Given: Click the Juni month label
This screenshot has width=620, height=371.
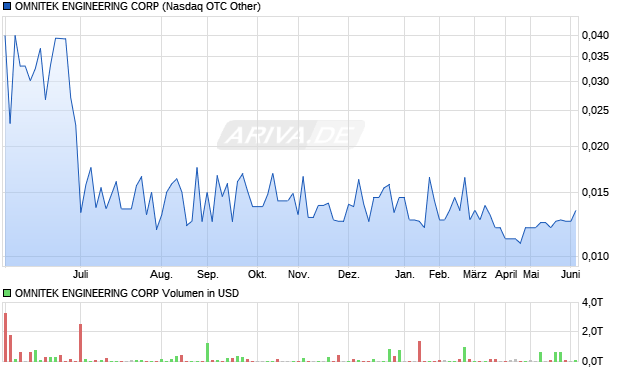Looking at the screenshot, I should 571,274.
